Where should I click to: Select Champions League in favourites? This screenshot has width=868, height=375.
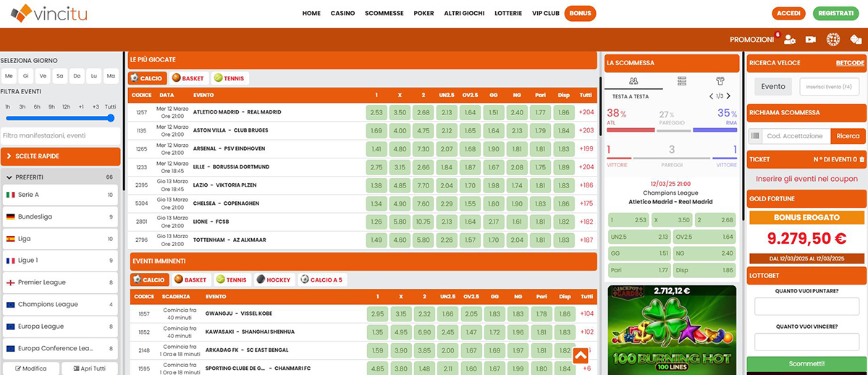pos(60,304)
